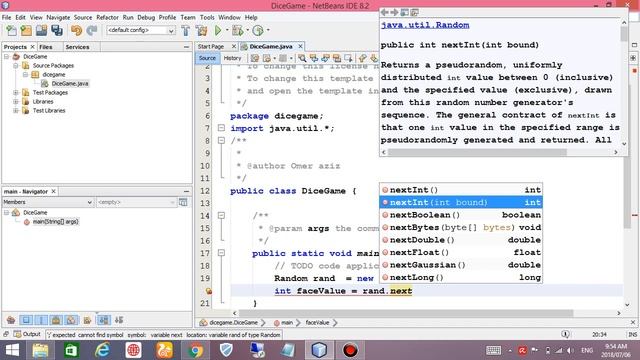Open Google Chrome from the taskbar
Image resolution: width=640 pixels, height=360 pixels.
point(196,350)
